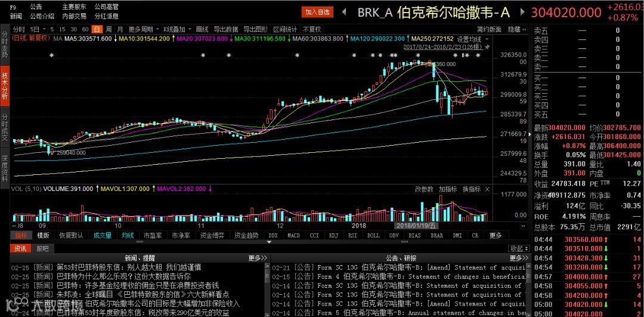Switch to 分时成交 sidebar tab

pos(5,127)
